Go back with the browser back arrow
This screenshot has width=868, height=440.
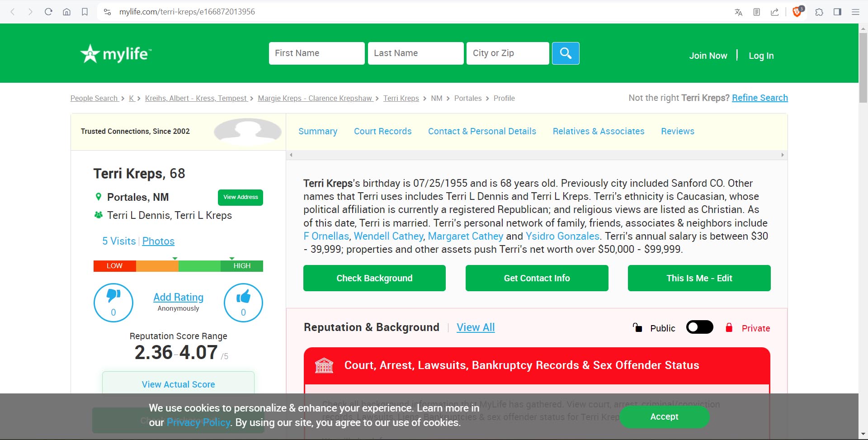click(x=13, y=12)
